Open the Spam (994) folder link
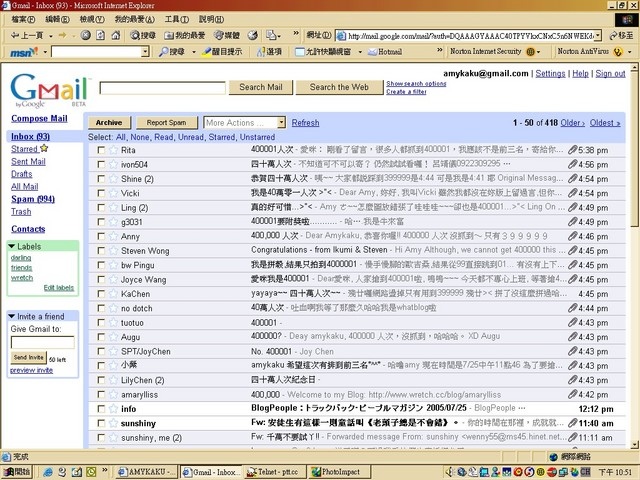The image size is (640, 480). (33, 199)
